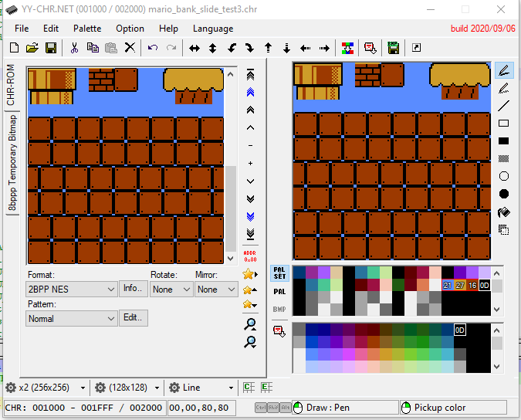
Task: Shift pixels left with left arrow
Action: point(305,48)
